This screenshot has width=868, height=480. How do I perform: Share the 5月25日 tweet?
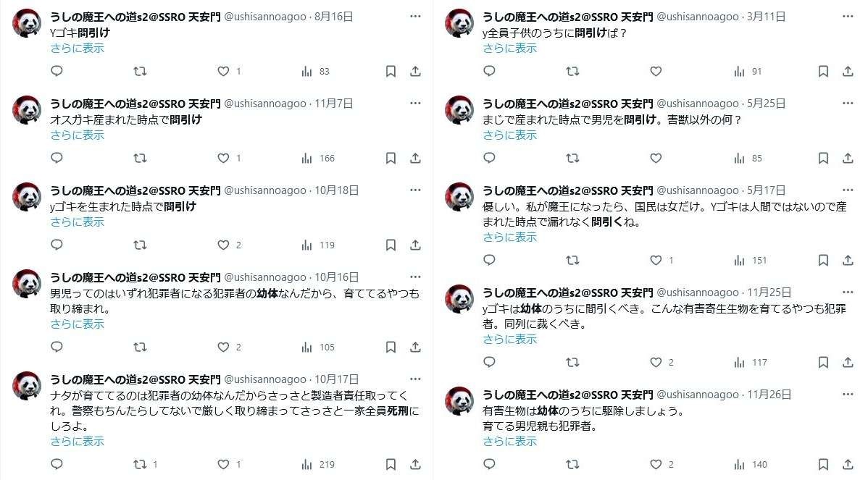click(x=848, y=158)
